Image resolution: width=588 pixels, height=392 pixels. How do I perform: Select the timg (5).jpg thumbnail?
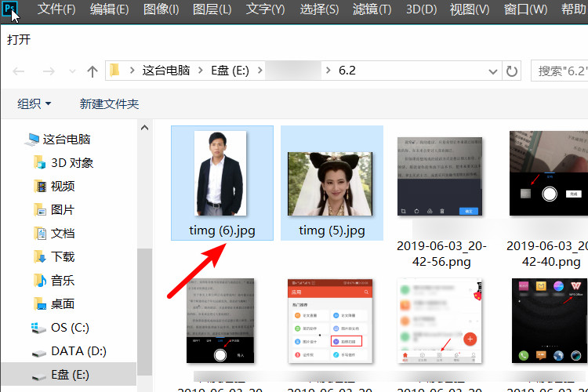pyautogui.click(x=330, y=183)
